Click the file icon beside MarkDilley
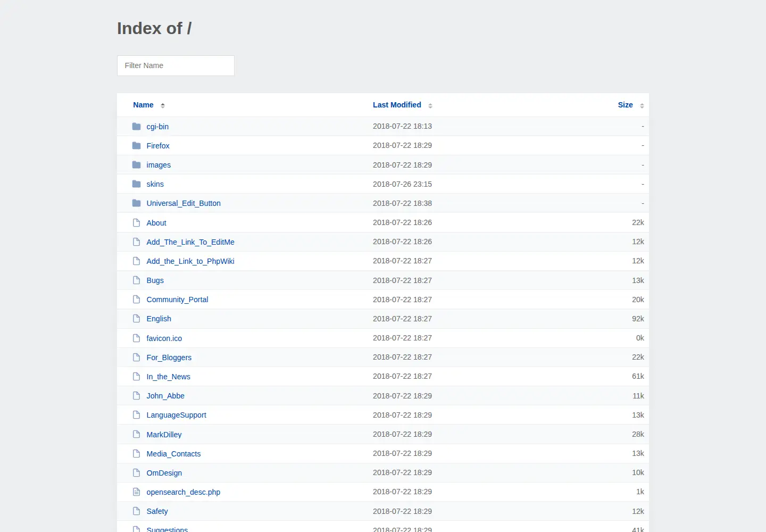This screenshot has width=766, height=532. [137, 435]
